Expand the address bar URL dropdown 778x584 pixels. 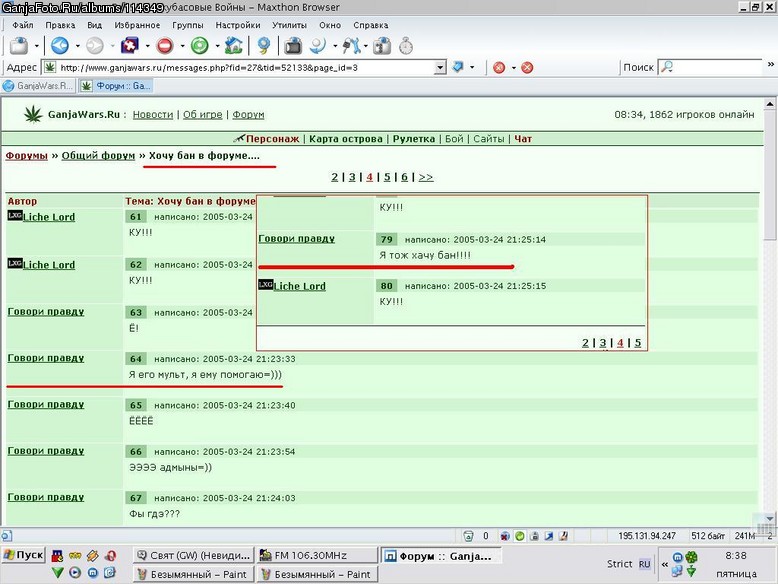coord(440,67)
